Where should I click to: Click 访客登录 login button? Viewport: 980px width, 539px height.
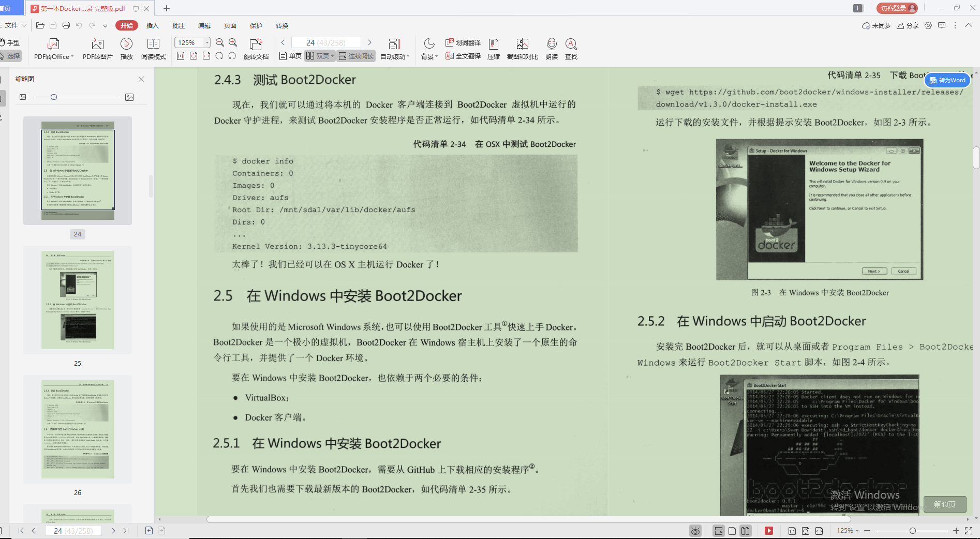[x=897, y=8]
